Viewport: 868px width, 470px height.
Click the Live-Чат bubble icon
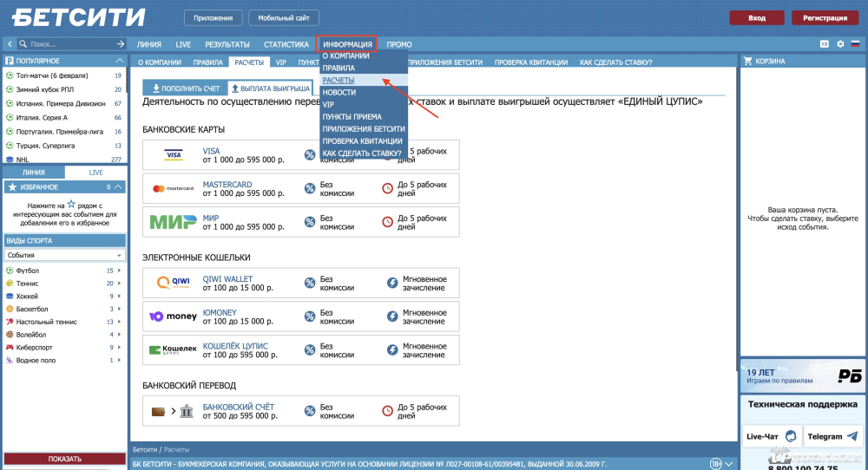tap(791, 436)
